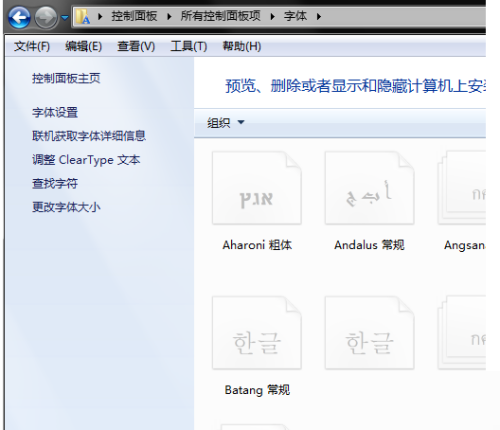
Task: Open 调整 ClearType 文本 link
Action: tap(86, 160)
